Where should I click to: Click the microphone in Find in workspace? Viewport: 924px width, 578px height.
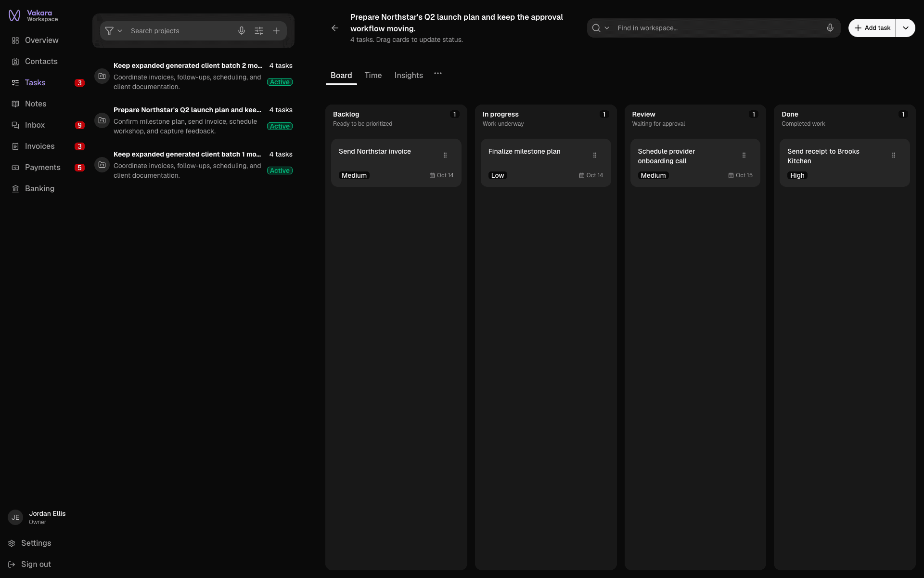830,28
